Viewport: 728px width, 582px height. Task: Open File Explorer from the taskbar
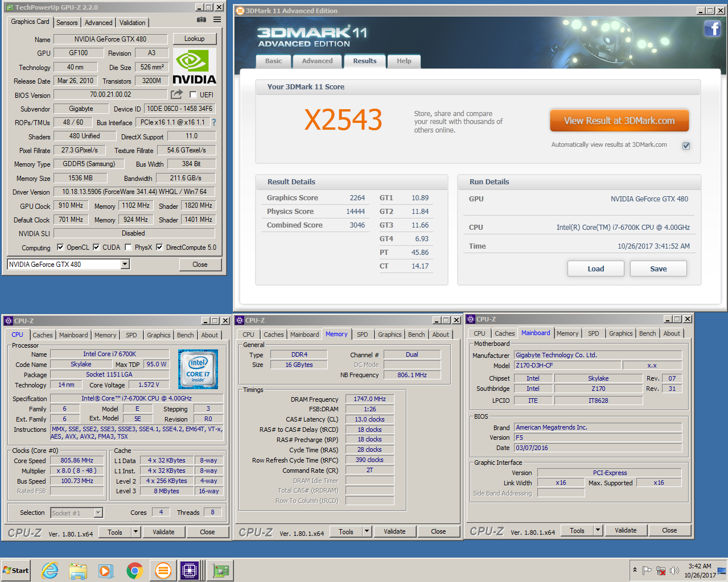pyautogui.click(x=78, y=570)
